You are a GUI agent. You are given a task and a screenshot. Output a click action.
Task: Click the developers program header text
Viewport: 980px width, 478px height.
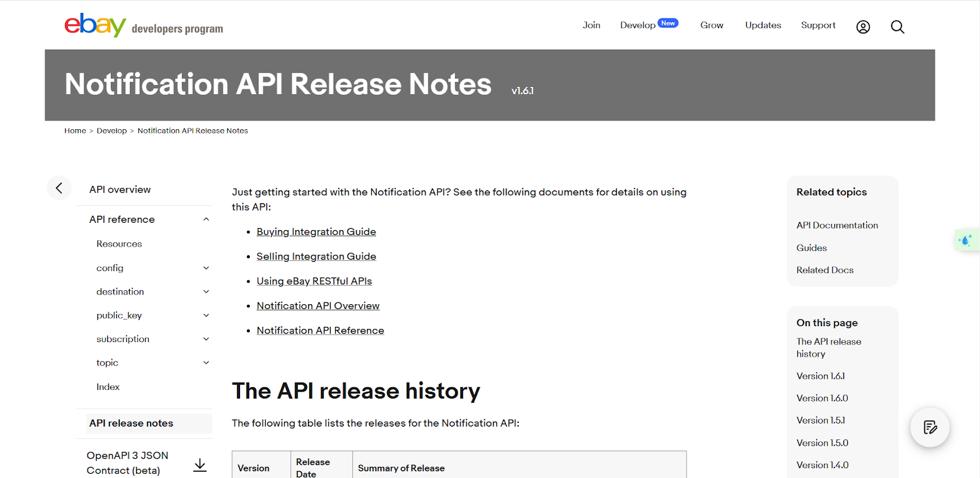177,29
